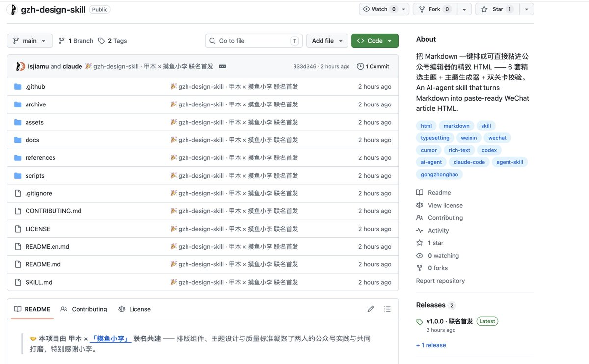
Task: Click Report repository link
Action: [440, 281]
